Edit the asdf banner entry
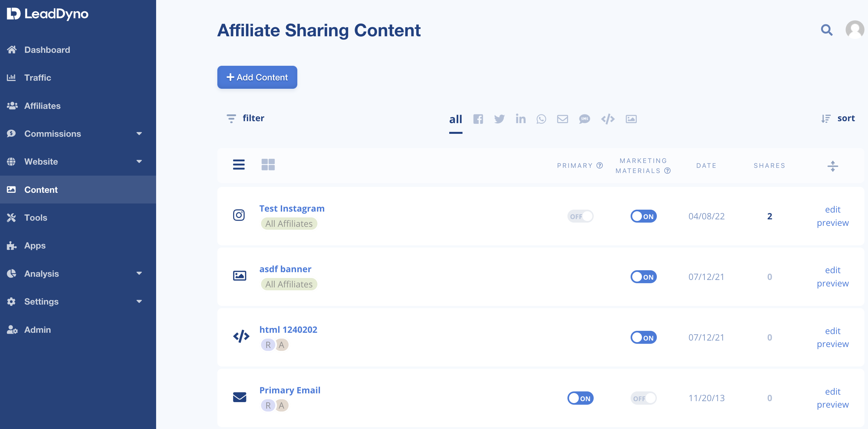 (x=833, y=270)
